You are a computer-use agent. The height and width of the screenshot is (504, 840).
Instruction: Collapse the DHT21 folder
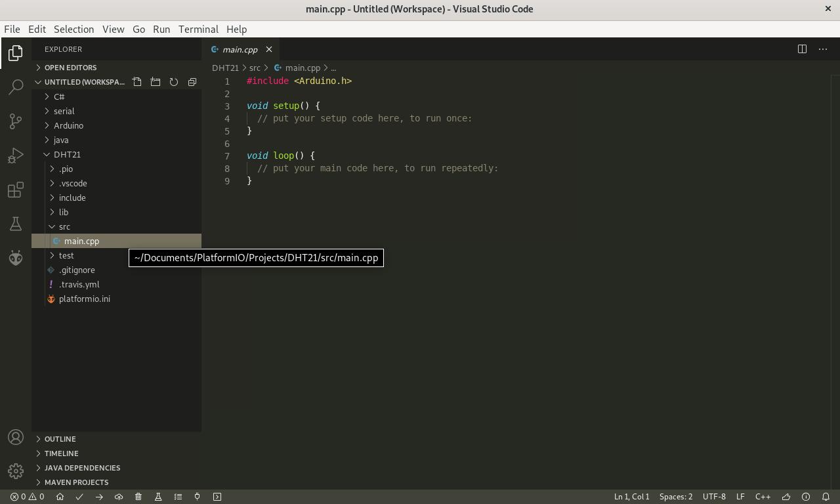pyautogui.click(x=116, y=154)
